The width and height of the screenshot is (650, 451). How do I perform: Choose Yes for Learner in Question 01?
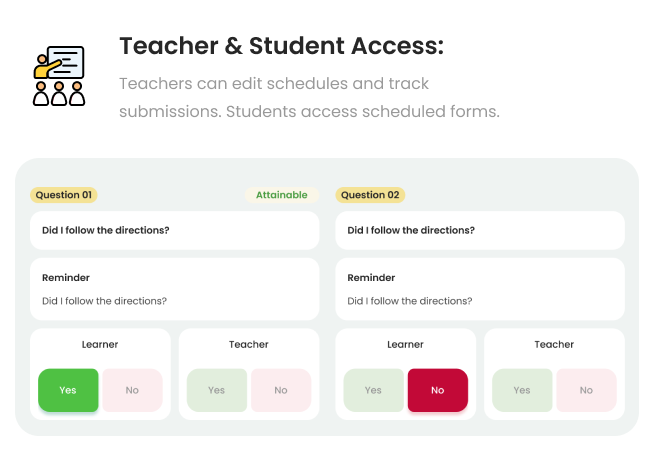tap(68, 390)
